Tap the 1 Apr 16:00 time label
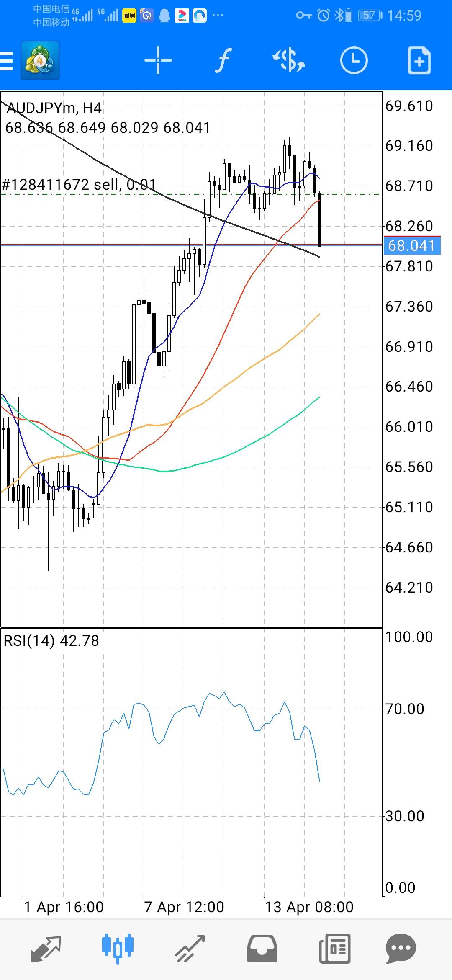The height and width of the screenshot is (980, 452). click(x=64, y=907)
